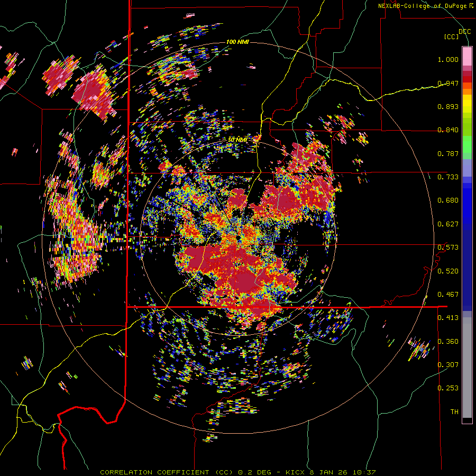This screenshot has width=476, height=476.
Task: Select the 0.467 scale value
Action: (448, 295)
